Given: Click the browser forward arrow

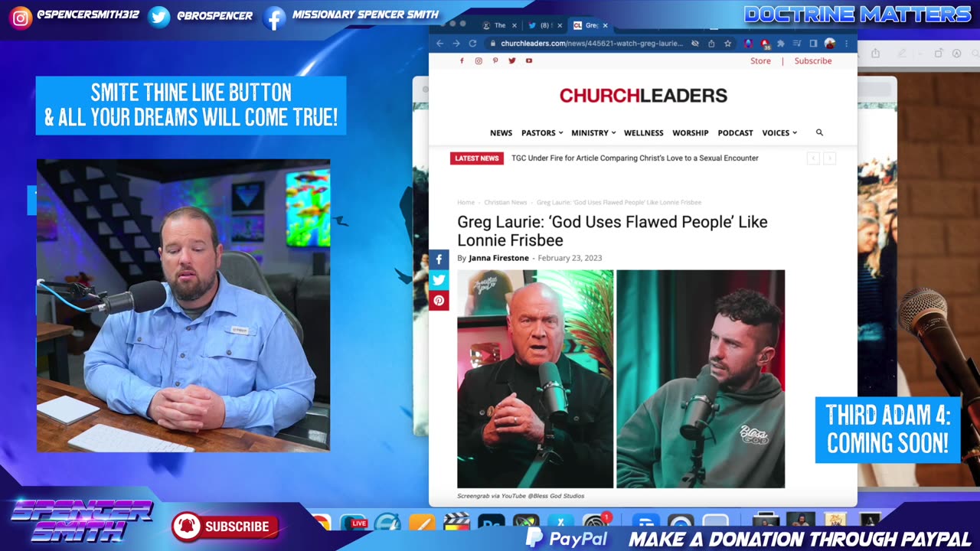Looking at the screenshot, I should click(x=456, y=44).
